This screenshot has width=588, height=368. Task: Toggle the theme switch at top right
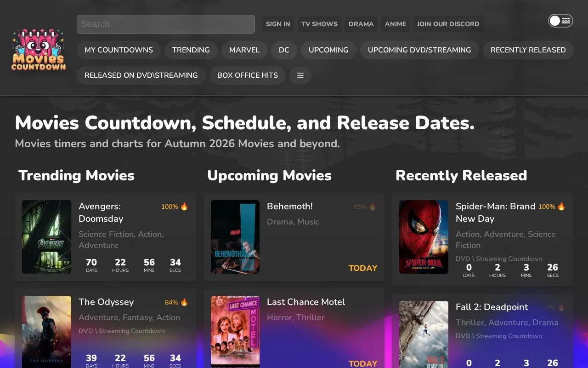(560, 21)
